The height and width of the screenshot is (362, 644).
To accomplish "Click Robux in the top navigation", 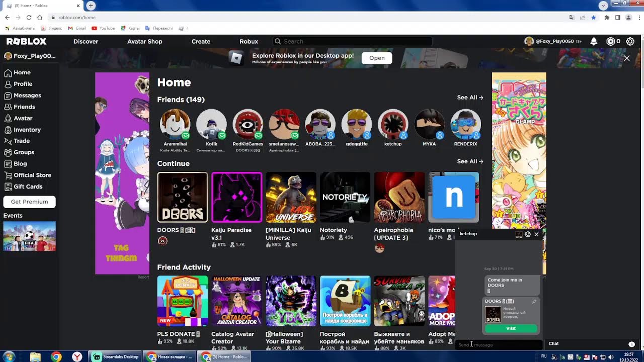I will pos(249,41).
